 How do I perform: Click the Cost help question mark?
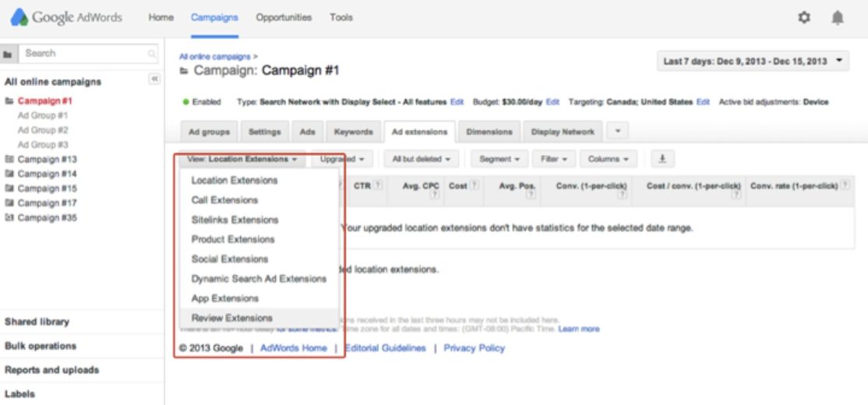coord(475,186)
